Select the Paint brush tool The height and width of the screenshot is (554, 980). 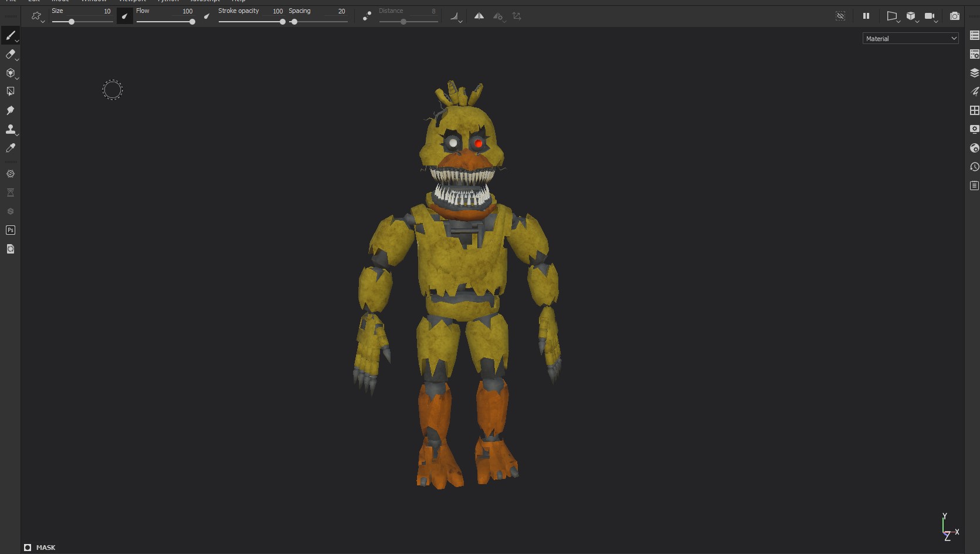pos(10,36)
